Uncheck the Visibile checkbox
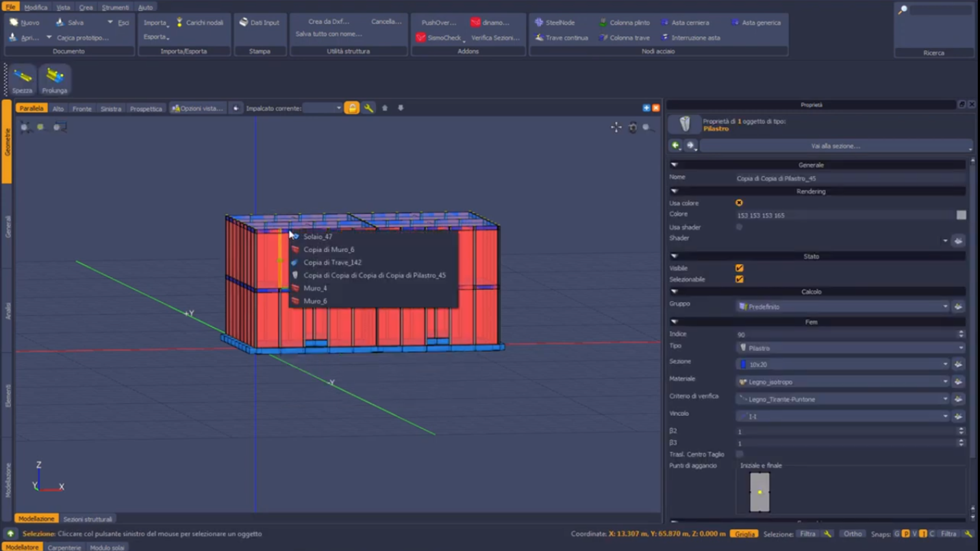Image resolution: width=980 pixels, height=551 pixels. tap(739, 268)
